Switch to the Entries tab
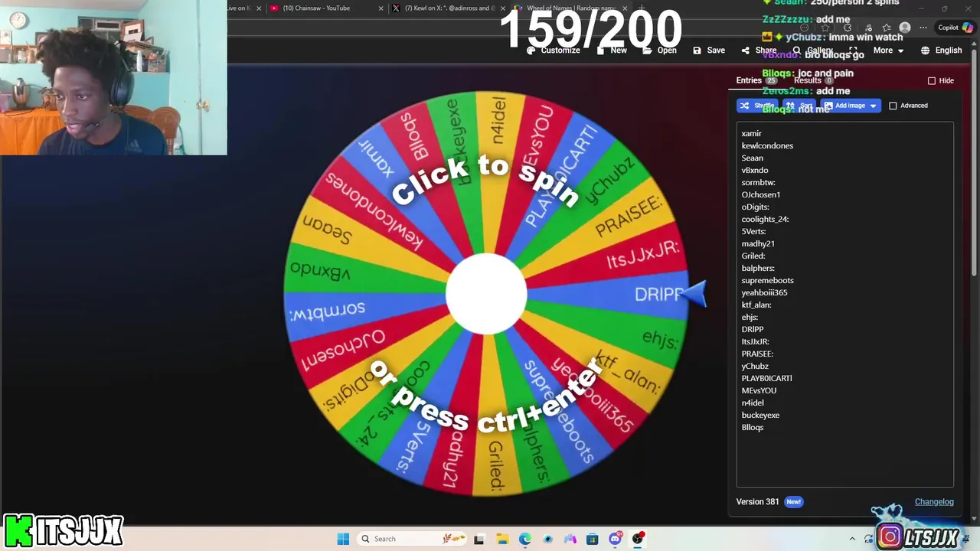Image resolution: width=980 pixels, height=551 pixels. 756,80
